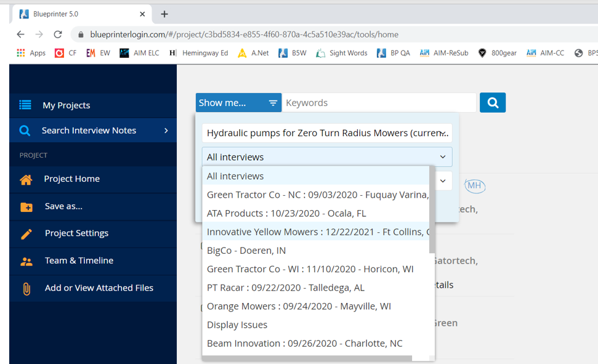Open My Projects list icon

[x=25, y=105]
